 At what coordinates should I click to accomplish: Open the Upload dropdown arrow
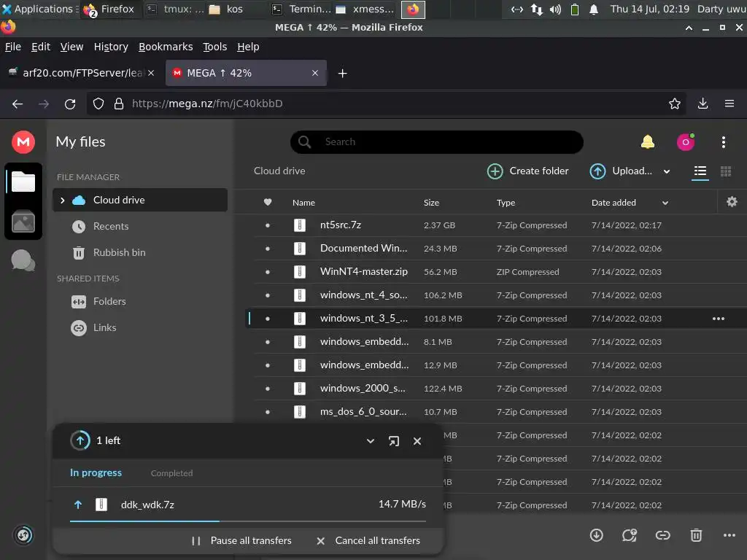click(x=667, y=171)
